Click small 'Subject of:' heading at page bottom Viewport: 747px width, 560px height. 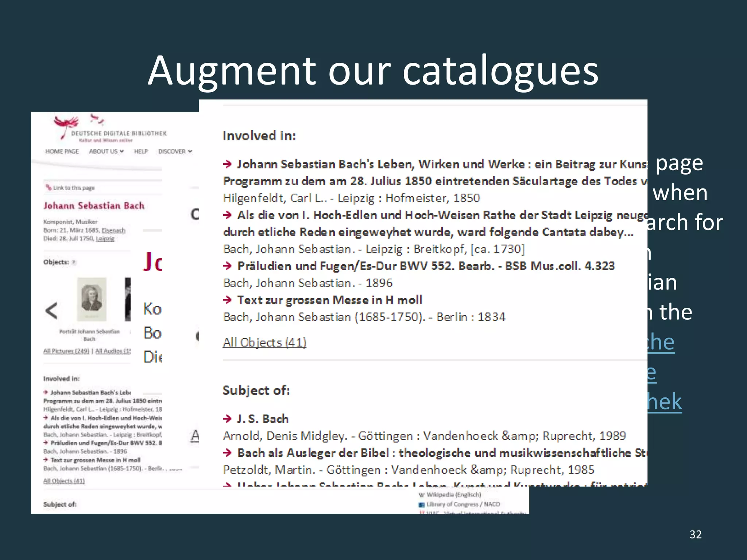60,505
